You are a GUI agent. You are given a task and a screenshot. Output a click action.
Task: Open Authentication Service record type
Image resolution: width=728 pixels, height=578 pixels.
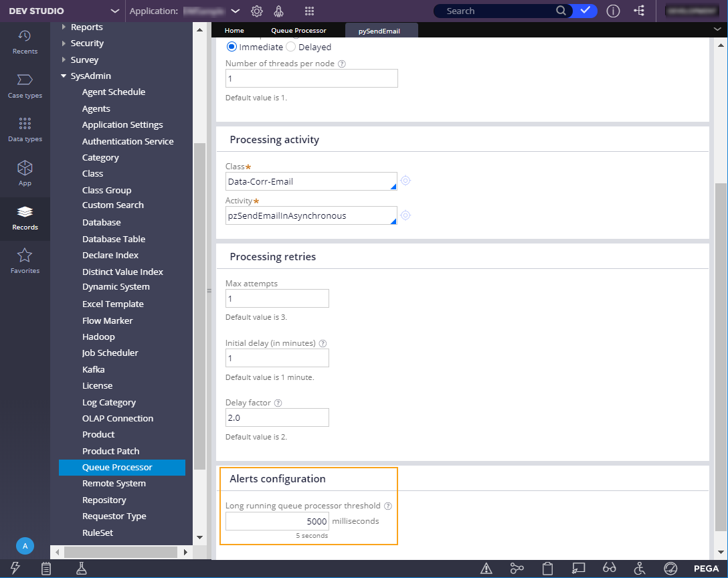(x=128, y=141)
